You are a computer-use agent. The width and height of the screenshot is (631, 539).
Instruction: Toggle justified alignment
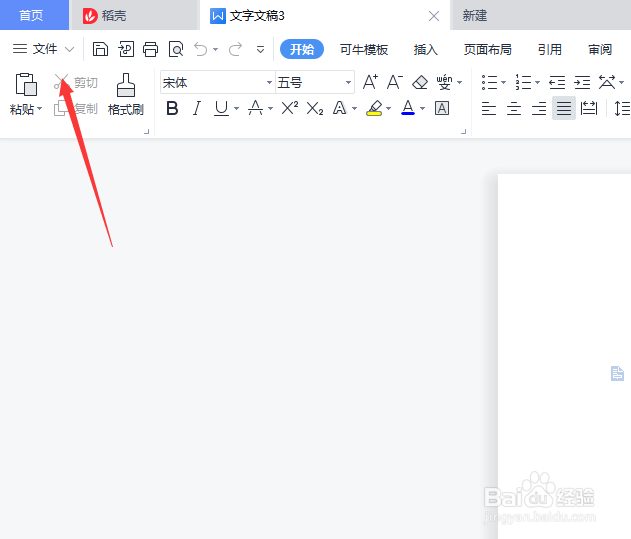point(564,108)
